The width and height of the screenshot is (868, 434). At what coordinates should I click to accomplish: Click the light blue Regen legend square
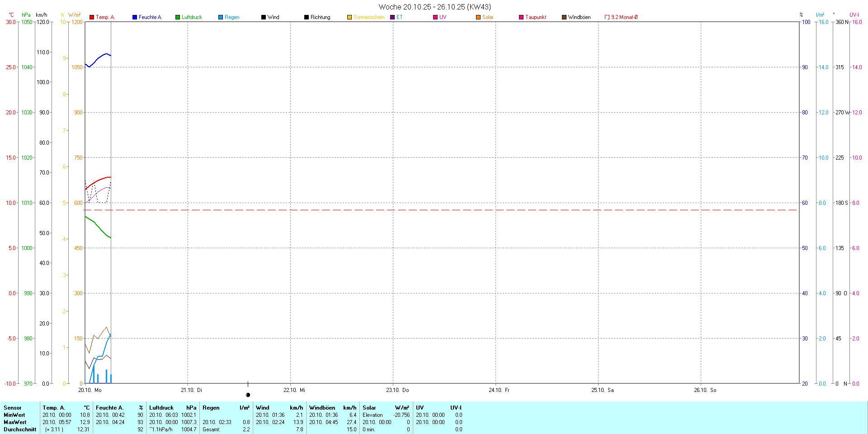[221, 17]
